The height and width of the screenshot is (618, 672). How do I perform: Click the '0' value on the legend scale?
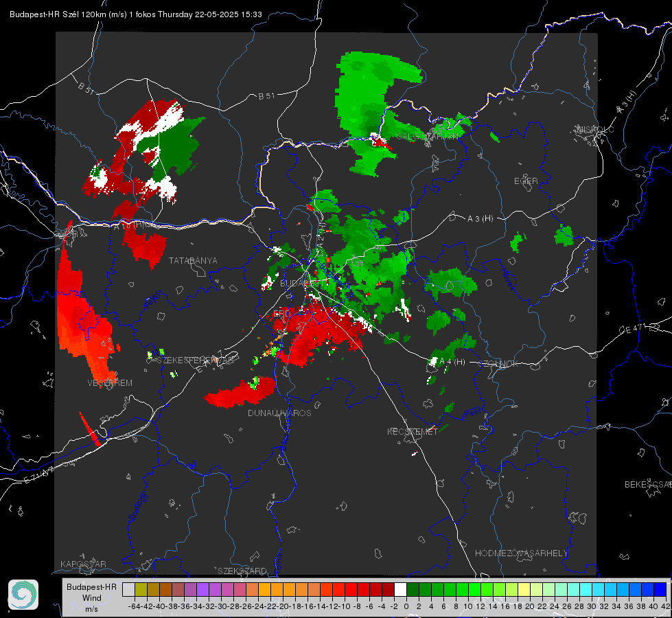pyautogui.click(x=406, y=606)
